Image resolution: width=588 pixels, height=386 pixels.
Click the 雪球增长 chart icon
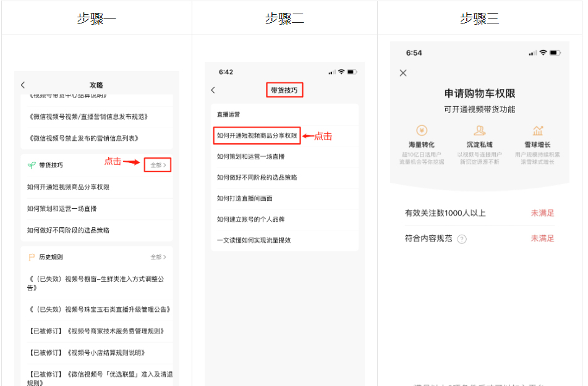(x=537, y=130)
